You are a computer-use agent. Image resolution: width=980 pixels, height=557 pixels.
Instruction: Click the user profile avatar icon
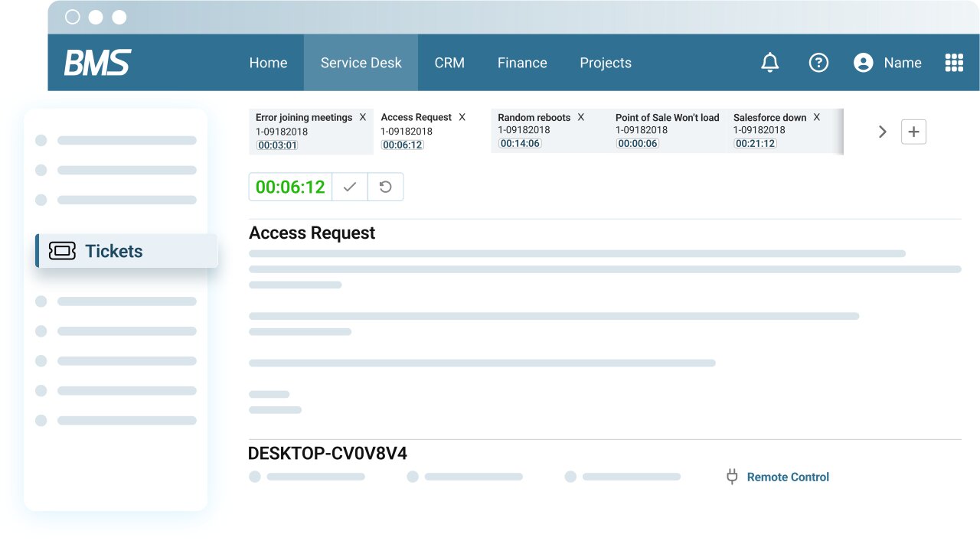click(864, 63)
